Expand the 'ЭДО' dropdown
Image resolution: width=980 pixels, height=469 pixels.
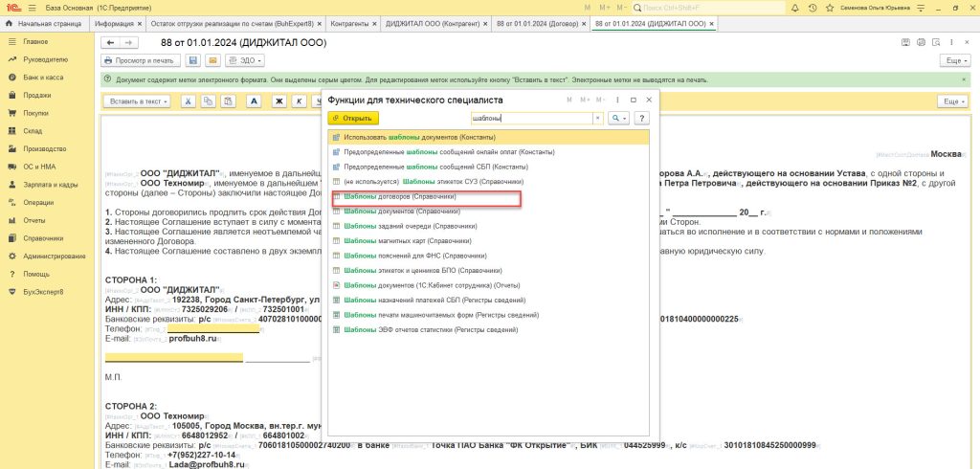(x=244, y=60)
